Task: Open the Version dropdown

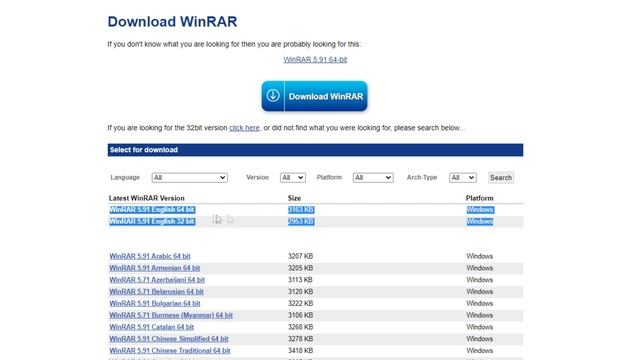Action: [x=293, y=178]
